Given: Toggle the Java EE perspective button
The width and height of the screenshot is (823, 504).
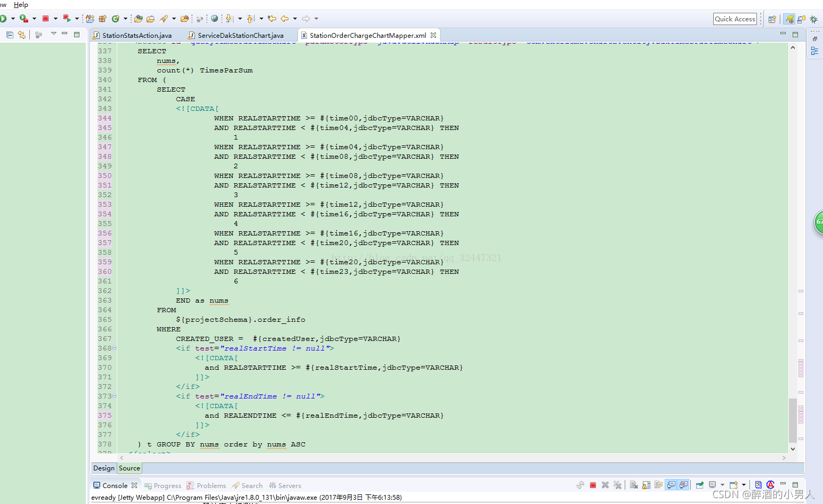Looking at the screenshot, I should click(789, 19).
